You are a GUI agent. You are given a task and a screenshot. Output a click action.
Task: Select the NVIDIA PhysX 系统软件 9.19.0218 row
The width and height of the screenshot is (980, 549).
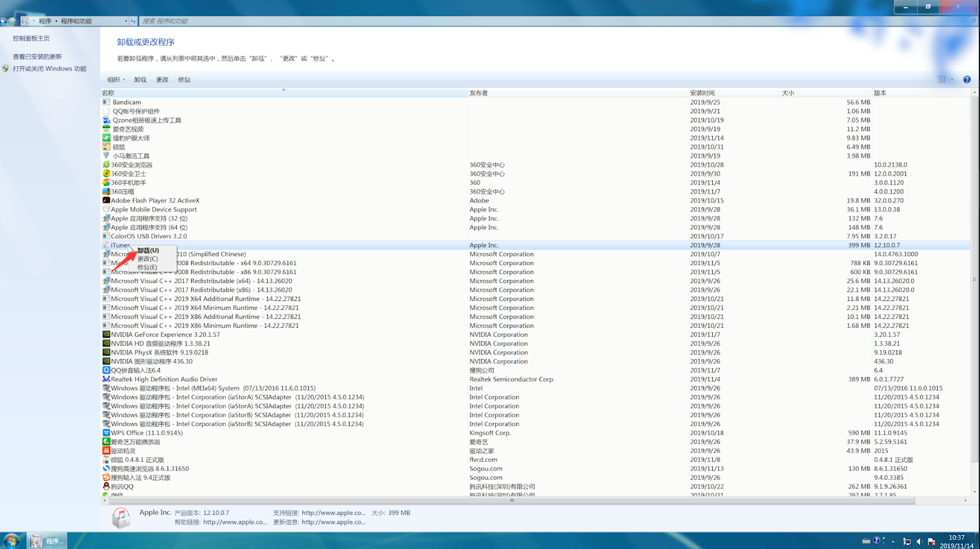point(535,352)
